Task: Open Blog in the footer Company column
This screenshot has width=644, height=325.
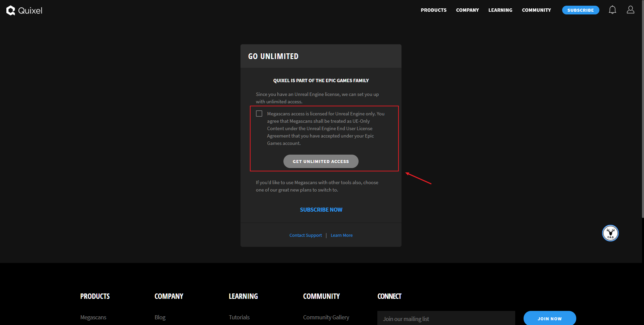Action: point(160,317)
